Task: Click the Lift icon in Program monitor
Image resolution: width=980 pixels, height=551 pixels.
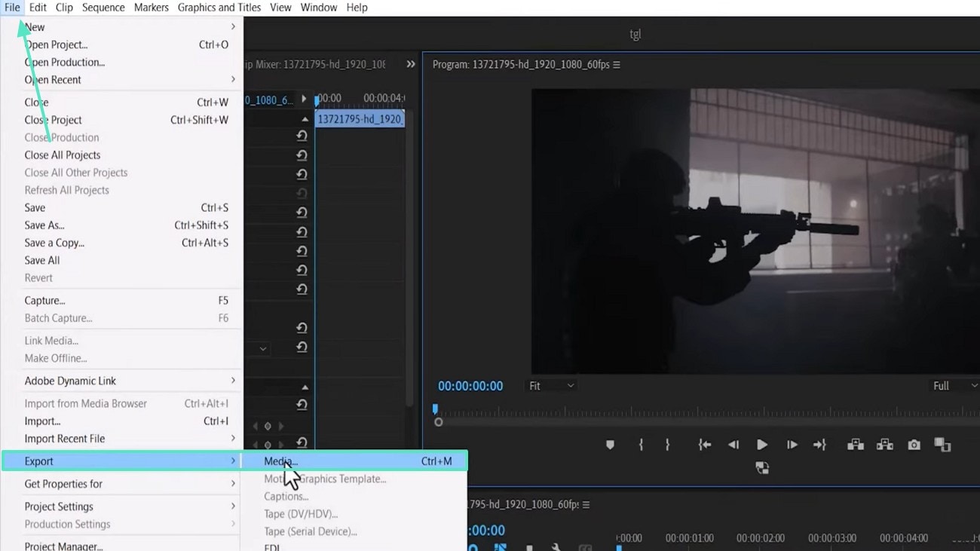Action: [855, 445]
